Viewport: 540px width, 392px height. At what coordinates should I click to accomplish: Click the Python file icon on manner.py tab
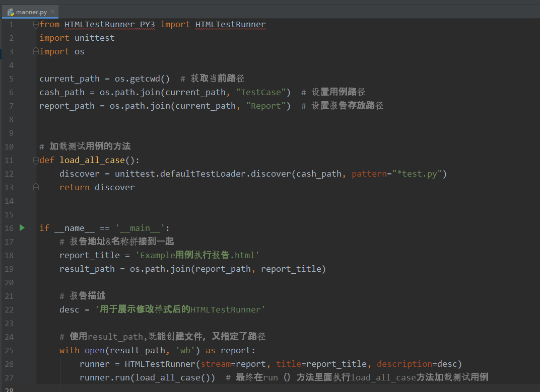(x=11, y=12)
